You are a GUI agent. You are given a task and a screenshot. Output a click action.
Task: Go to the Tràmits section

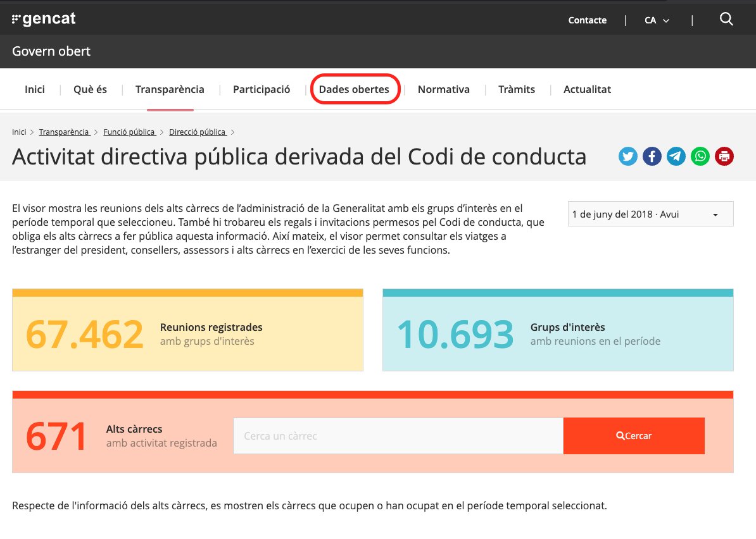(517, 90)
